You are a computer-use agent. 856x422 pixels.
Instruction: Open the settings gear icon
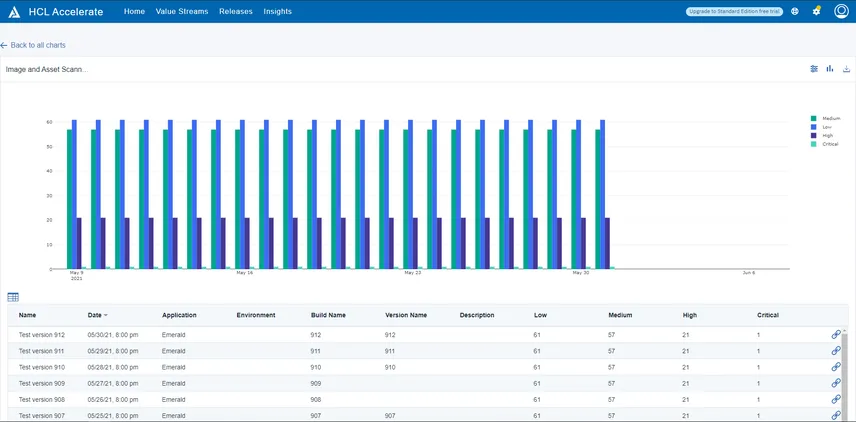point(817,11)
